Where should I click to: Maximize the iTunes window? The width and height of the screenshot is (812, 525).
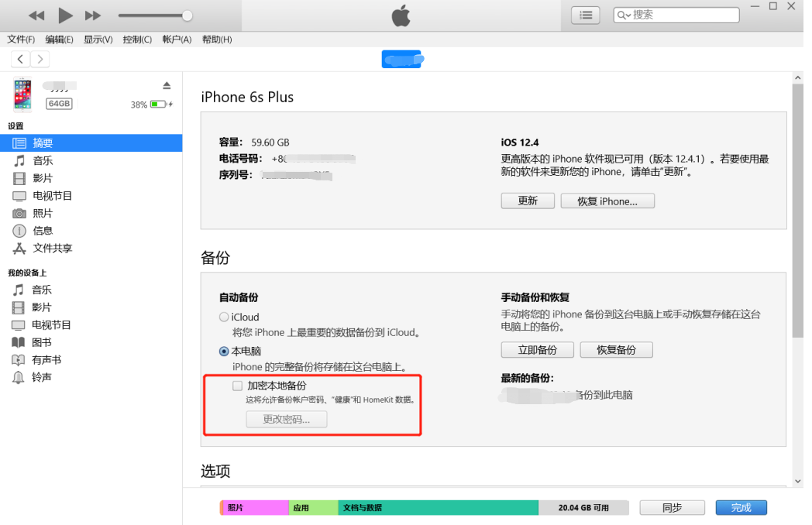point(773,6)
